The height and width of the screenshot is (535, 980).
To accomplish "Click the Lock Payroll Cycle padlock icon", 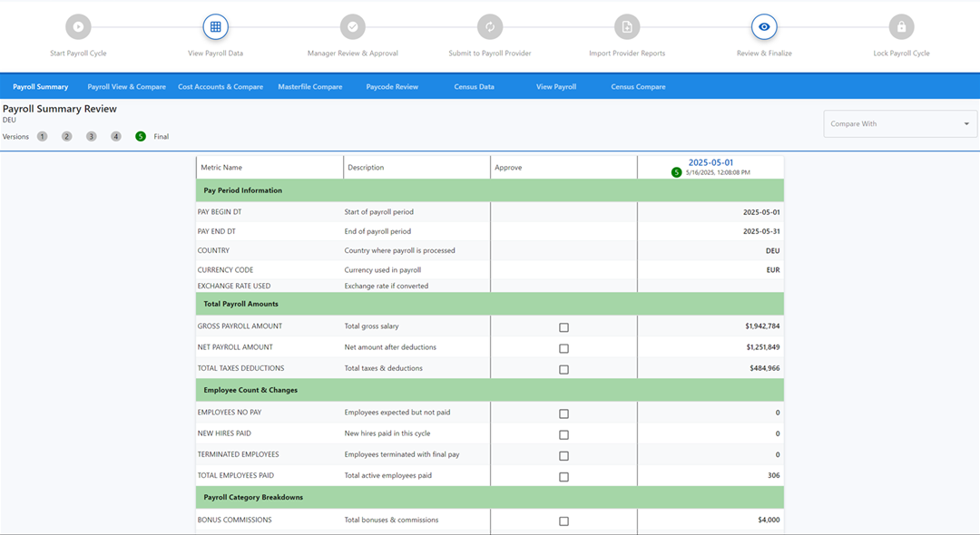I will point(901,26).
